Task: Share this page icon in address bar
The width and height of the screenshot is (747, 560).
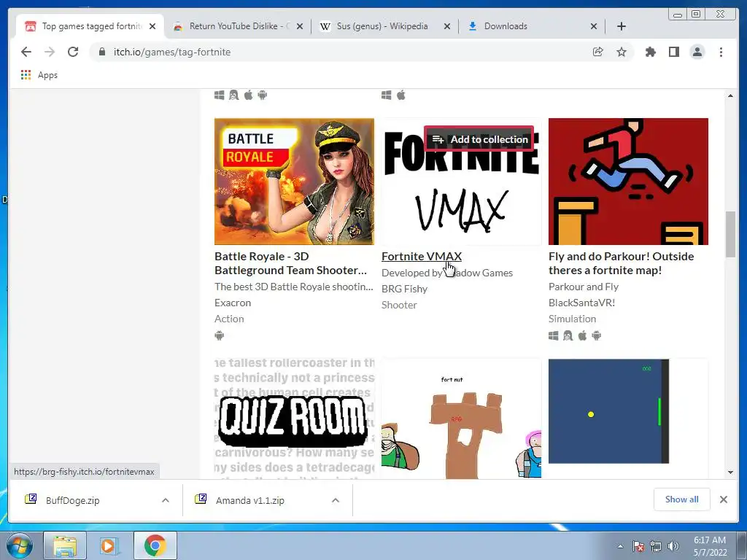Action: pos(598,52)
